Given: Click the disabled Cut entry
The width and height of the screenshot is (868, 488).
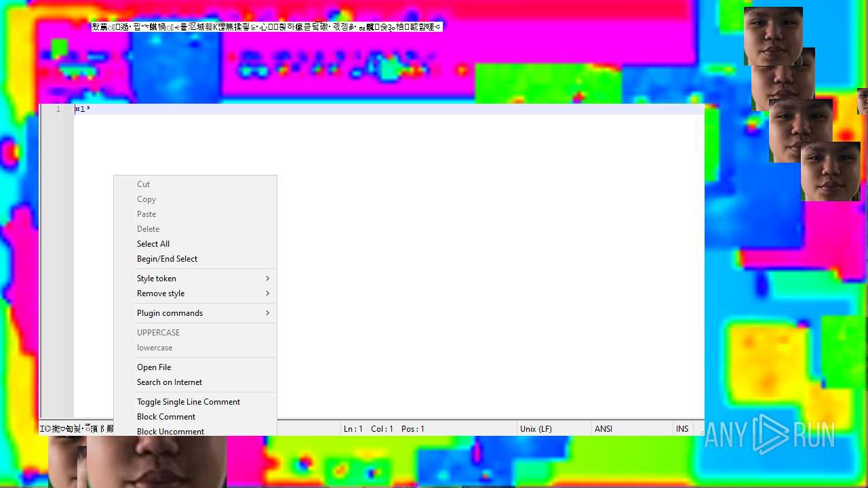Looking at the screenshot, I should click(195, 184).
